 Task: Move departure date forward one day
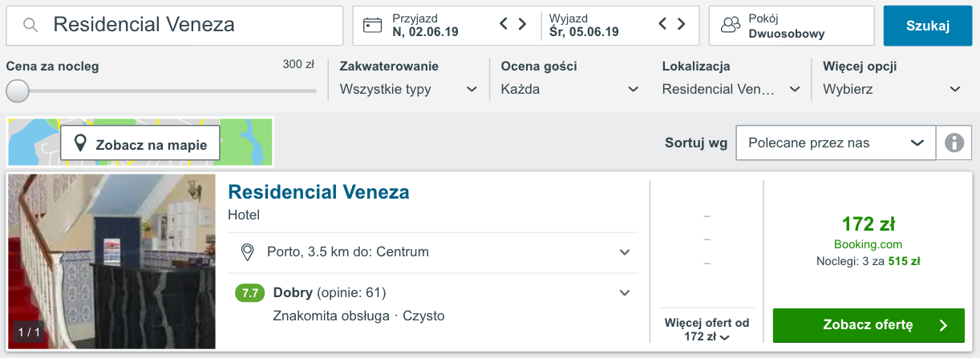click(x=682, y=24)
